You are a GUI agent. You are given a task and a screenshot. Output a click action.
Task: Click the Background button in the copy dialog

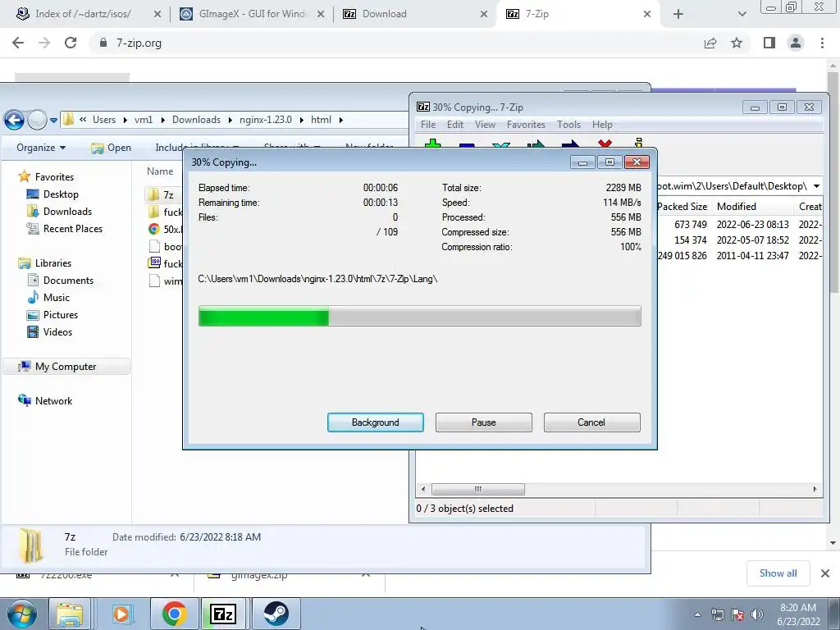[x=375, y=422]
